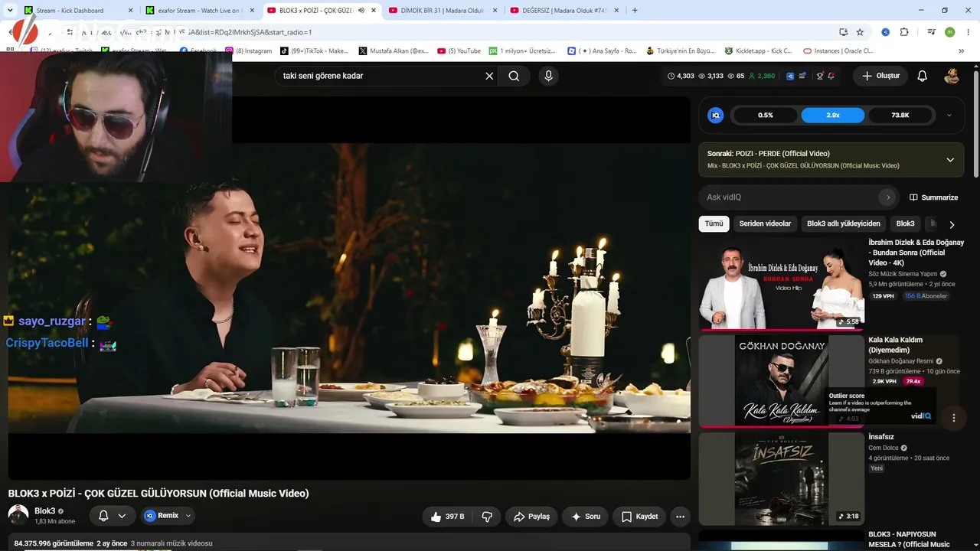This screenshot has width=980, height=551.
Task: Search YouTube with the magnifier icon
Action: (x=514, y=76)
